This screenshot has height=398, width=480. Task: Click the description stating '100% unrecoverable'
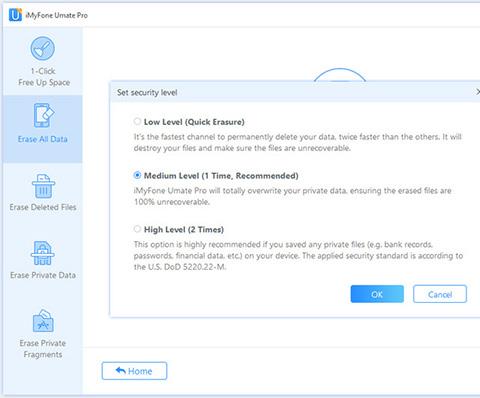point(293,196)
